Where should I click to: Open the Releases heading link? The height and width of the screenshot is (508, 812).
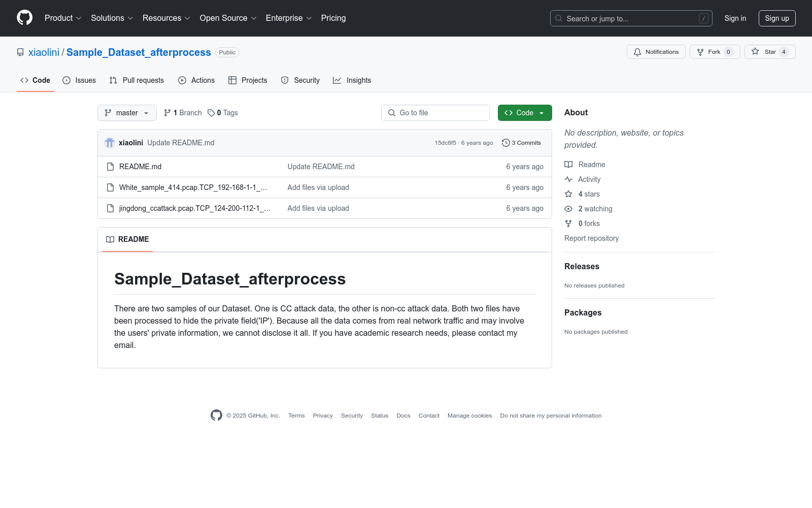582,267
